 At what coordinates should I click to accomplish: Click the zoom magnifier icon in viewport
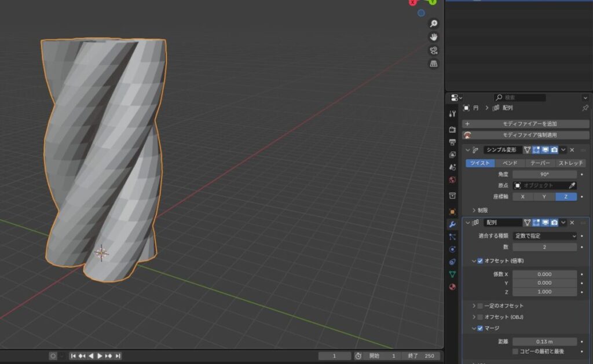(x=433, y=24)
